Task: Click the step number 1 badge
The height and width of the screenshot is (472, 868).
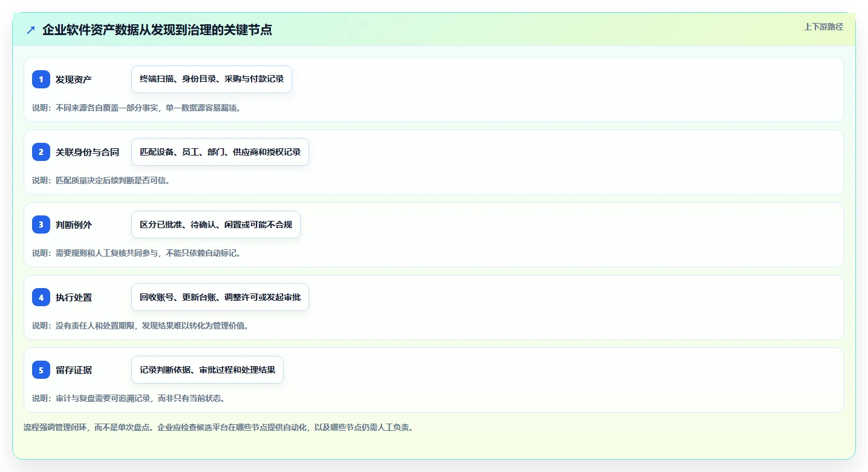Action: (41, 79)
